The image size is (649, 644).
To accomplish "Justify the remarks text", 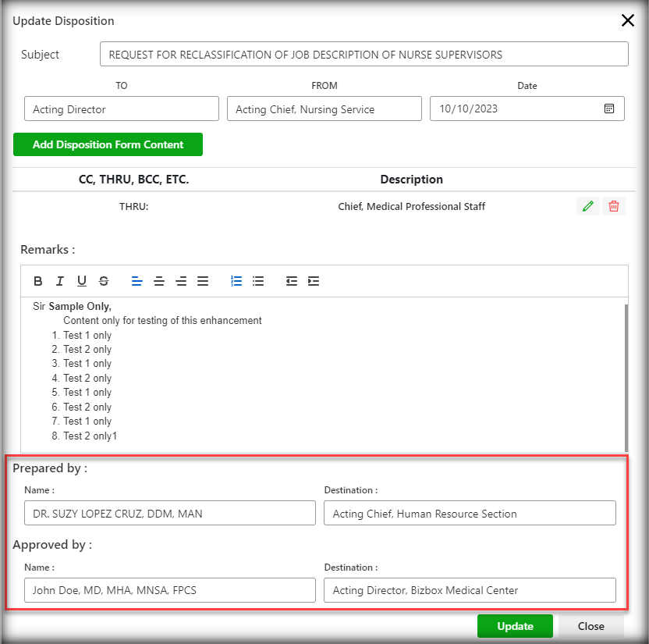I will point(203,281).
